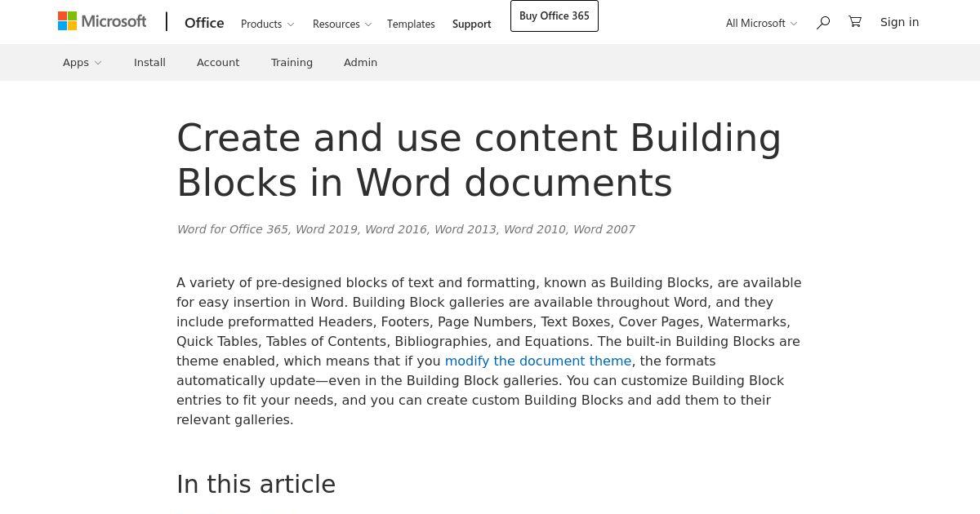Open the Install tab
This screenshot has height=514, width=980.
coord(149,62)
